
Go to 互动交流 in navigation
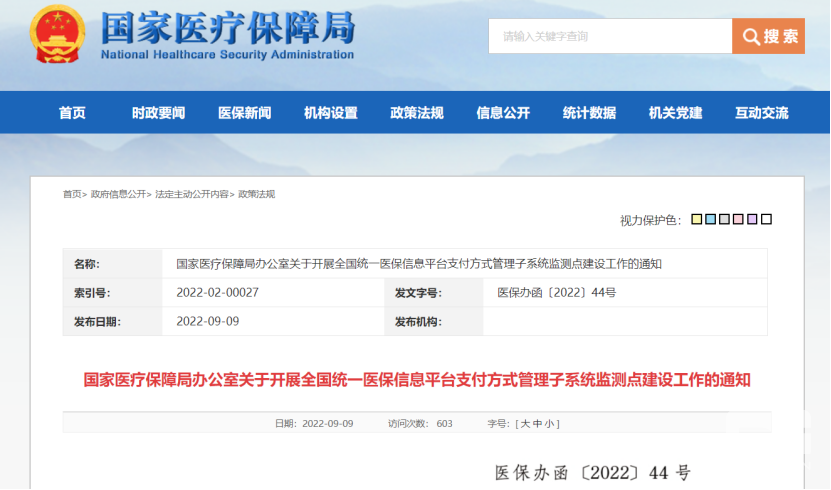tap(762, 113)
